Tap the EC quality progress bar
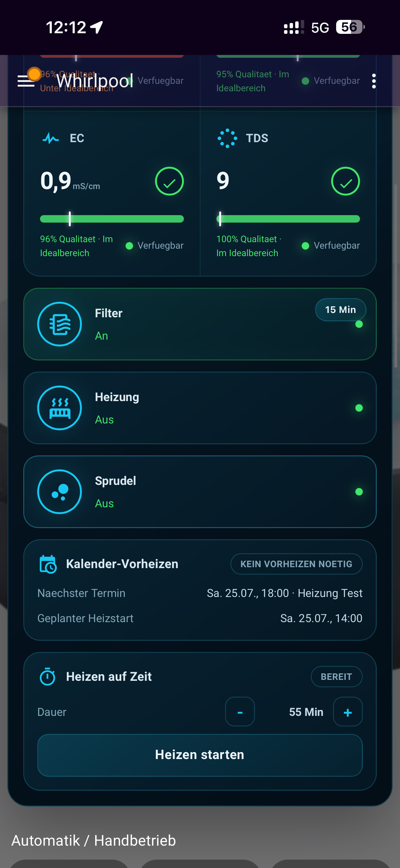Image resolution: width=400 pixels, height=868 pixels. [112, 219]
